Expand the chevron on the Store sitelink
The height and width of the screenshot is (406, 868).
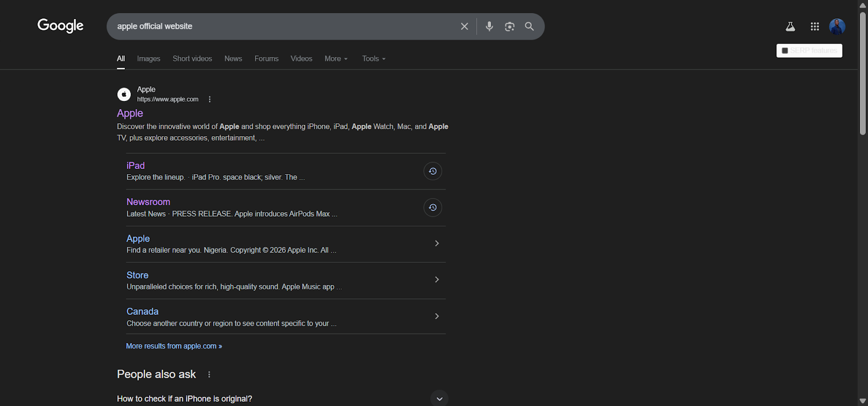coord(437,280)
